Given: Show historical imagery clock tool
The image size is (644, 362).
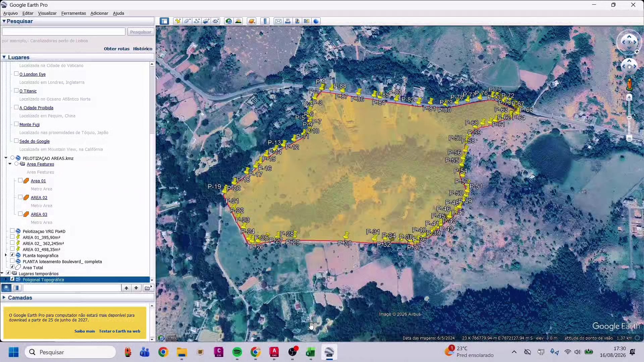Looking at the screenshot, I should click(229, 21).
